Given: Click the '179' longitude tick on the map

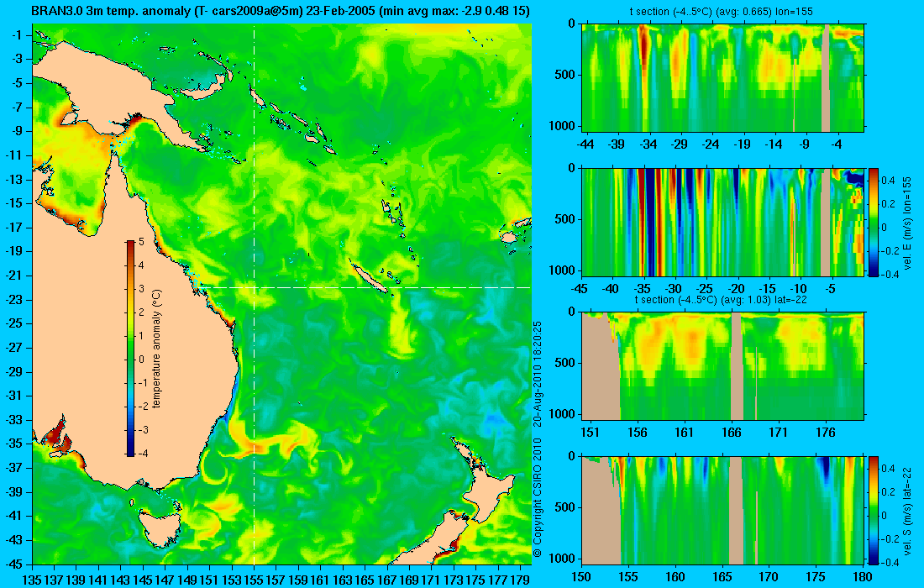Looking at the screenshot, I should click(x=520, y=580).
